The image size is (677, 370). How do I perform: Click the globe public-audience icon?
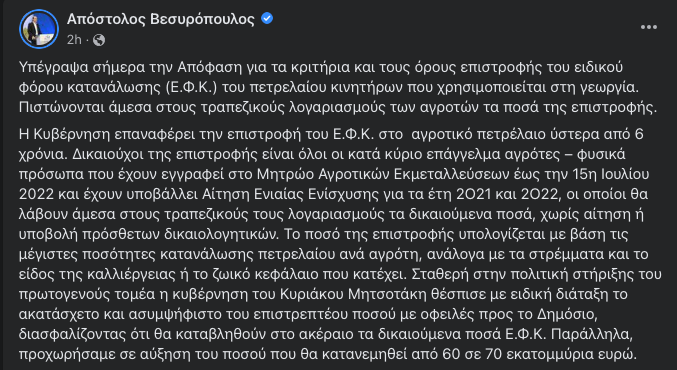point(99,40)
